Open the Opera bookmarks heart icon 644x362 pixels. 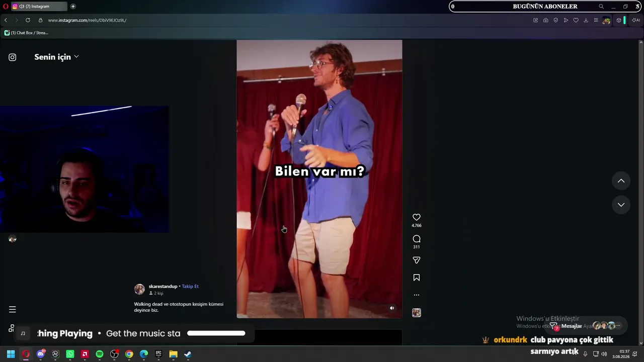[x=576, y=20]
